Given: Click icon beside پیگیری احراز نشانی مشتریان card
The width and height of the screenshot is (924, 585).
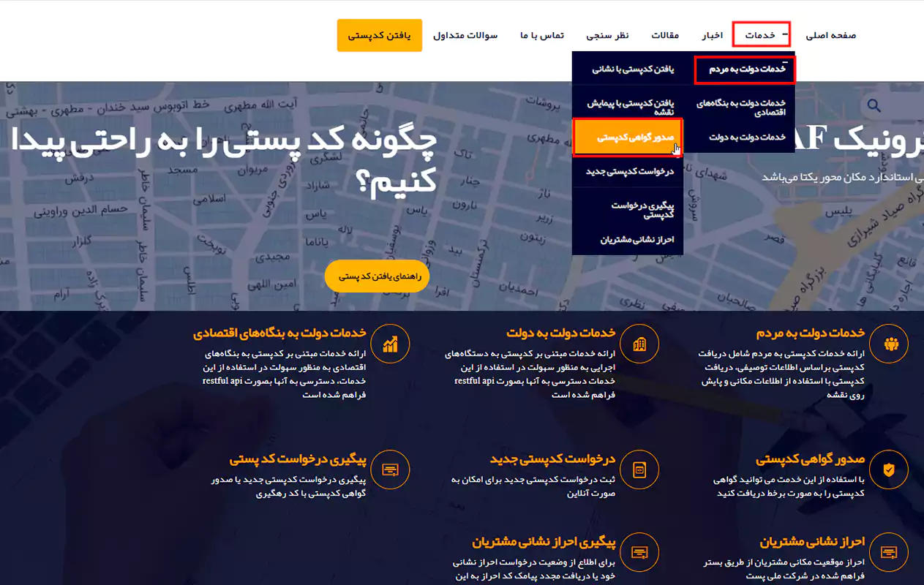Looking at the screenshot, I should [x=639, y=552].
